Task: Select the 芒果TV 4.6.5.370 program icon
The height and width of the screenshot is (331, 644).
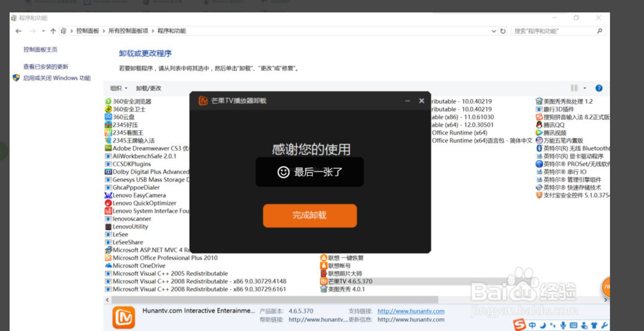Action: [x=324, y=281]
